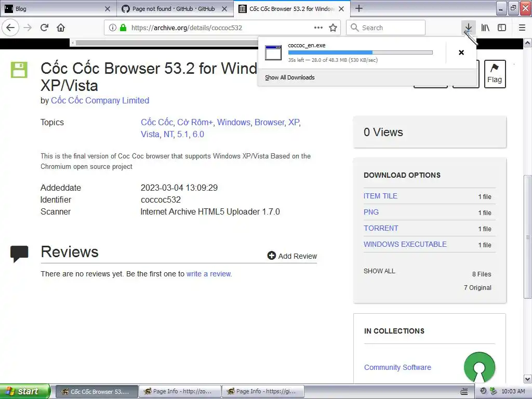This screenshot has height=399, width=532.
Task: Click identifier value coccoc532
Action: (161, 199)
